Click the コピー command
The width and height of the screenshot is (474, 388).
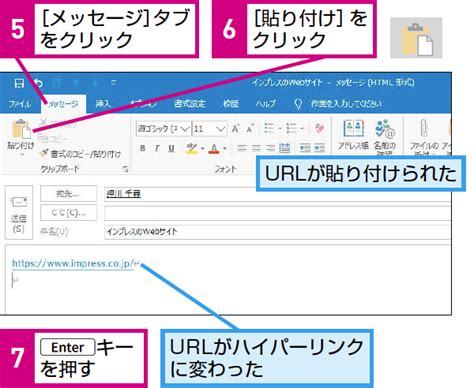coord(53,138)
